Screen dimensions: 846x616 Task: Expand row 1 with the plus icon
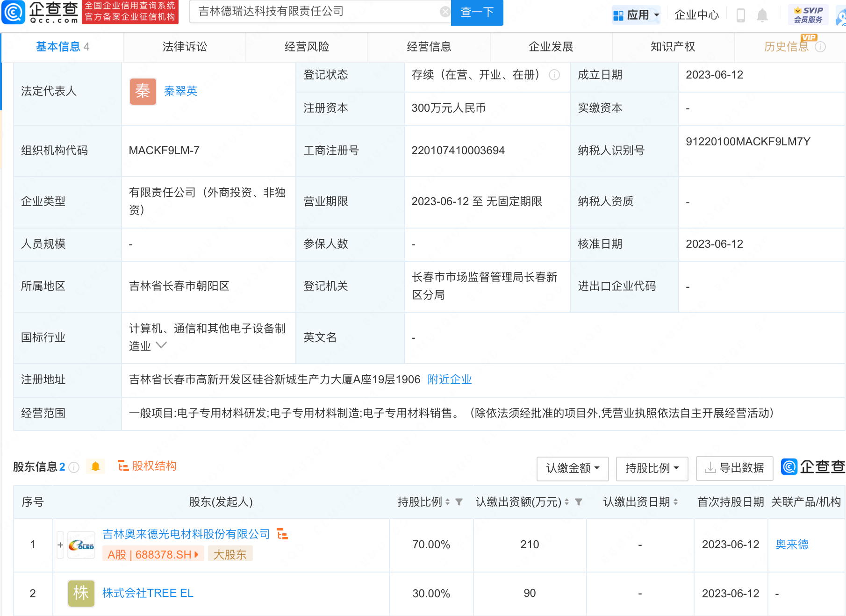point(60,545)
